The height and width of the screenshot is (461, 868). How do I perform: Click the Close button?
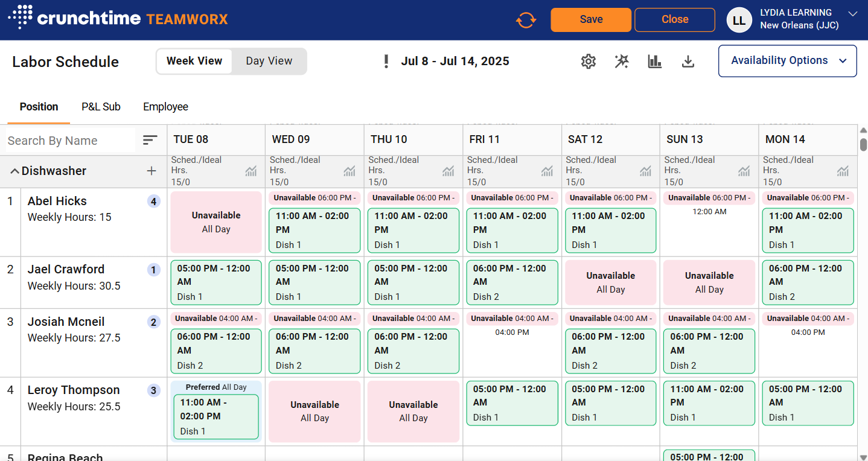[674, 19]
